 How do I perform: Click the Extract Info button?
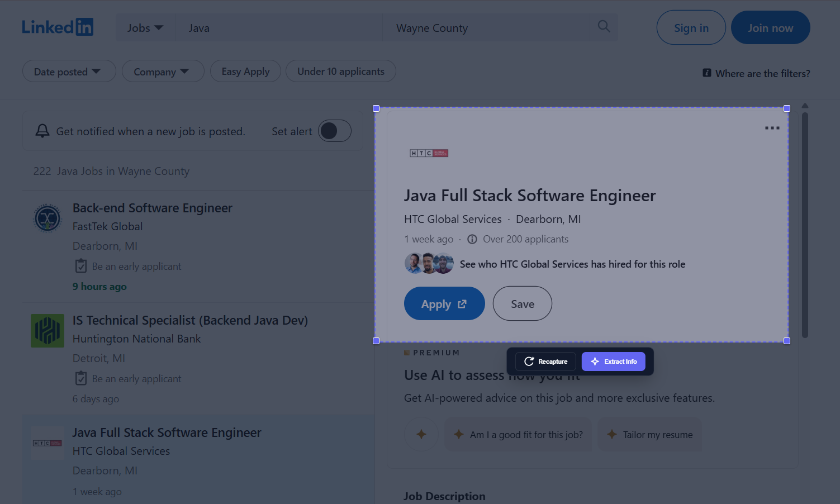point(614,362)
